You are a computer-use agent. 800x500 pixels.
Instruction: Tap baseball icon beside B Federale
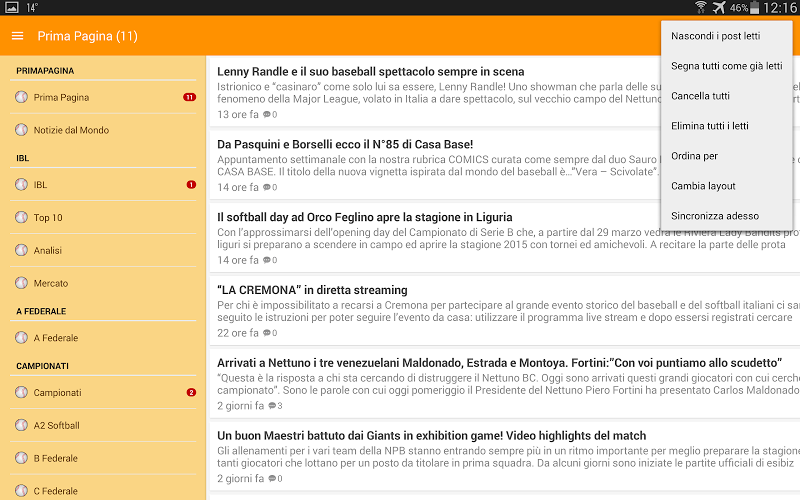(x=21, y=458)
